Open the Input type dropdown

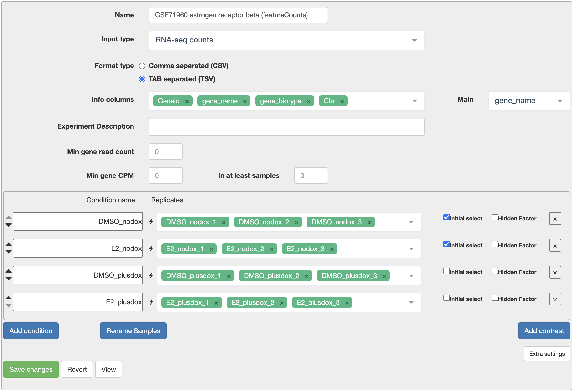(x=287, y=40)
